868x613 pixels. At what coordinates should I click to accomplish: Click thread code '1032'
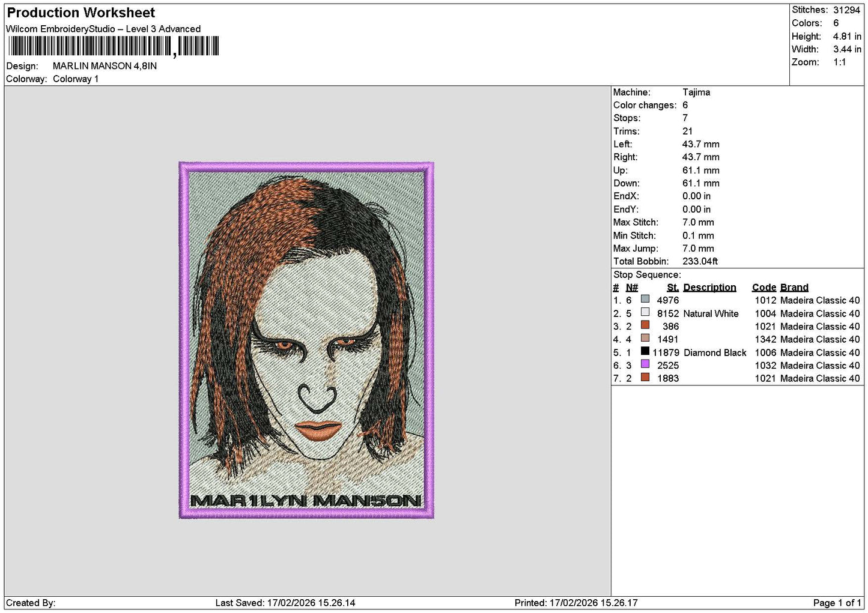coord(765,366)
